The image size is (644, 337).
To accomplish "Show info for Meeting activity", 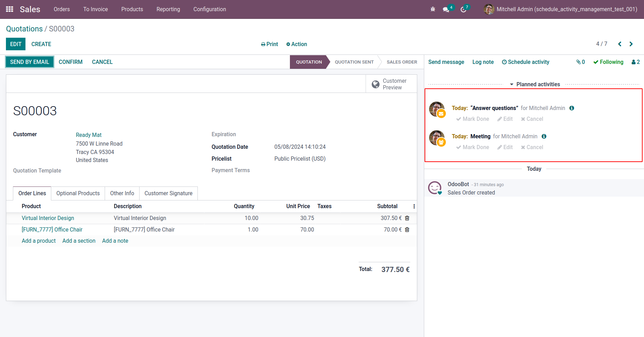I will [544, 136].
